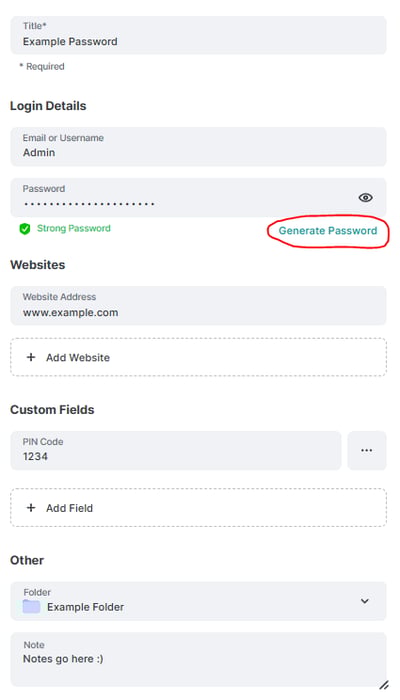The width and height of the screenshot is (400, 700).
Task: Click the Custom Fields section heading
Action: [x=52, y=410]
